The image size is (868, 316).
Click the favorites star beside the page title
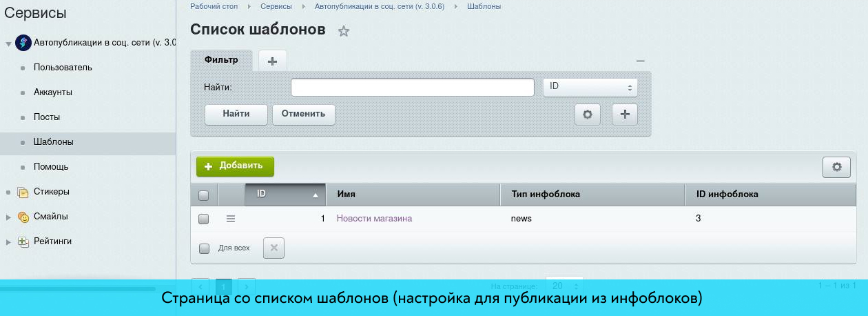point(344,31)
